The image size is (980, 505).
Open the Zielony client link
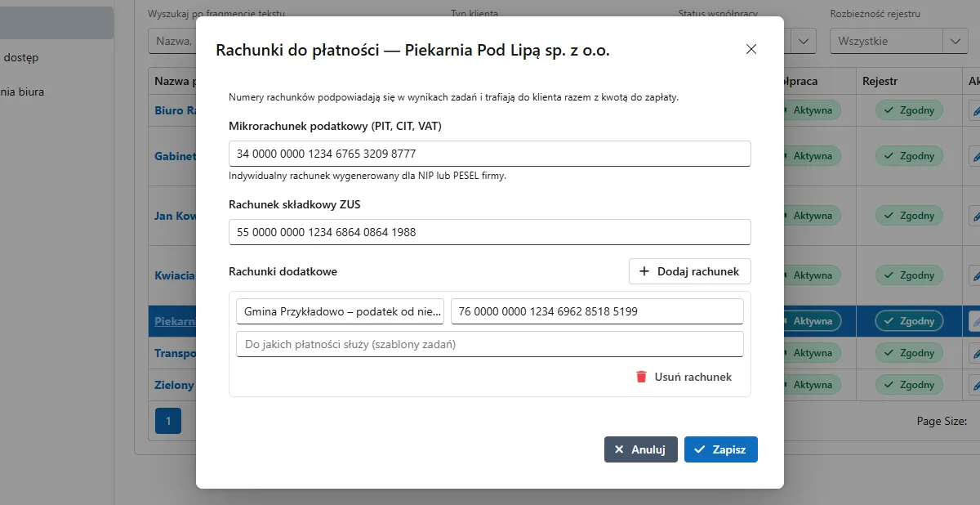(175, 384)
